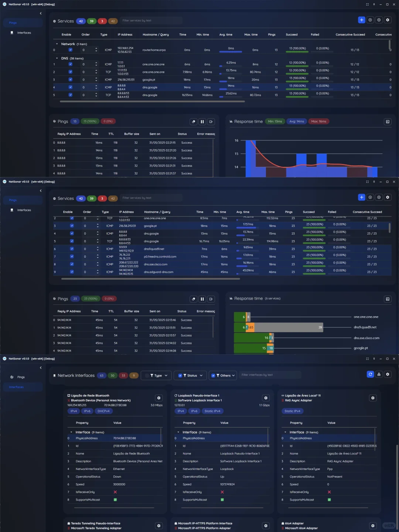This screenshot has width=399, height=532.
Task: Click the red 33 badge in Network Interfaces
Action: [x=123, y=375]
